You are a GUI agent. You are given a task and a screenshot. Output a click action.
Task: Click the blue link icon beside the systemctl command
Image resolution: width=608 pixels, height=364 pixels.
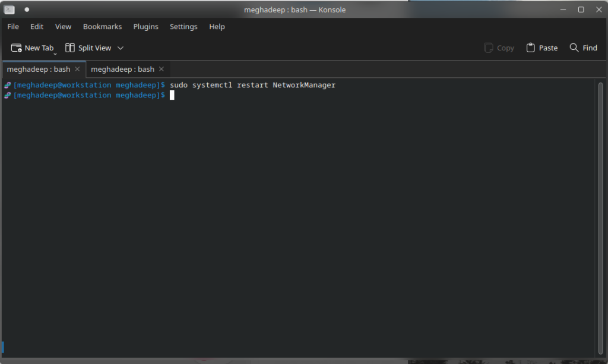click(7, 85)
